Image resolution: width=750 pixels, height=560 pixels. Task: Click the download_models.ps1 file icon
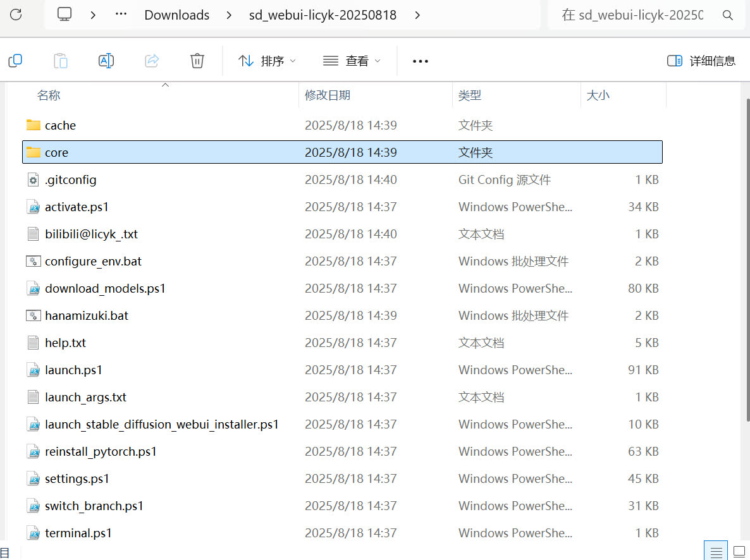pyautogui.click(x=33, y=288)
